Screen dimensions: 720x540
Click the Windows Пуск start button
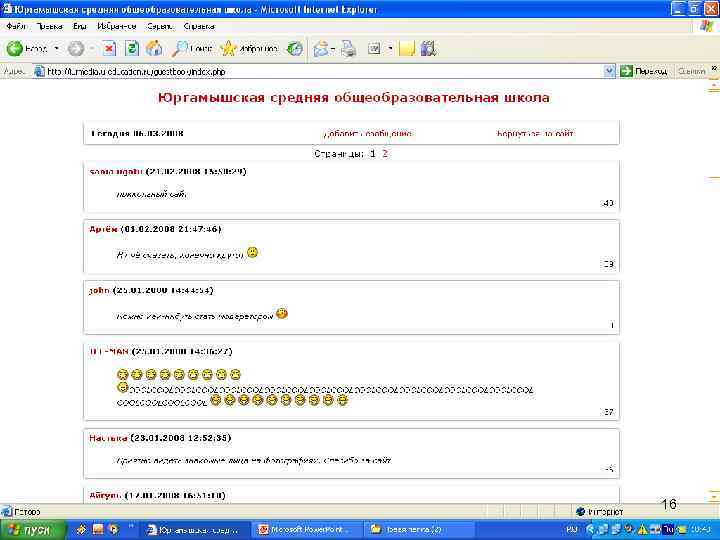coord(32,530)
